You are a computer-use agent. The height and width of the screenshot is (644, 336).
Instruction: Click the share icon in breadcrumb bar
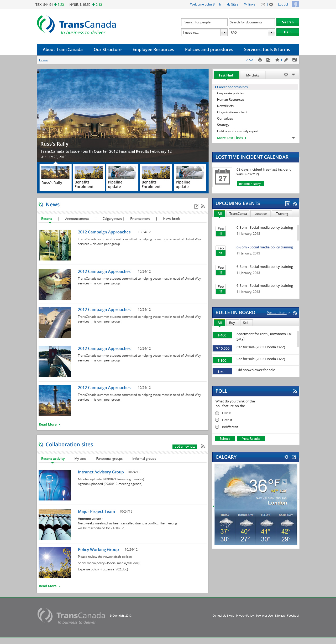(x=268, y=60)
